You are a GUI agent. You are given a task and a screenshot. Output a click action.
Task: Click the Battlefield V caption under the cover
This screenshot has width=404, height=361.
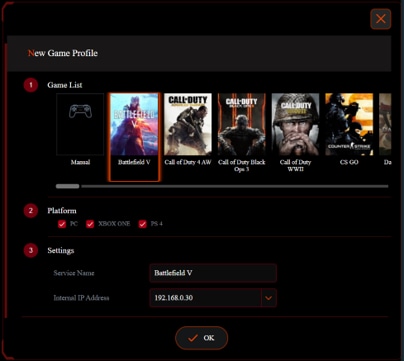pyautogui.click(x=134, y=162)
